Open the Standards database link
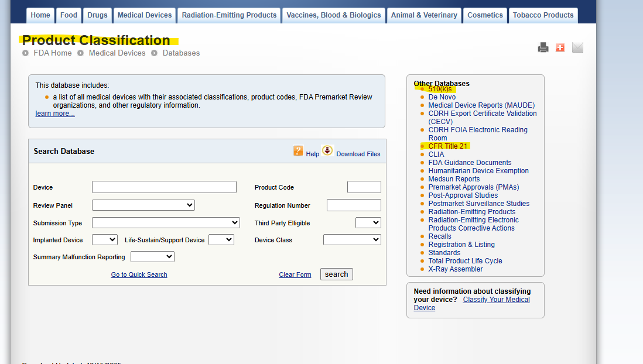This screenshot has height=364, width=643. 444,253
